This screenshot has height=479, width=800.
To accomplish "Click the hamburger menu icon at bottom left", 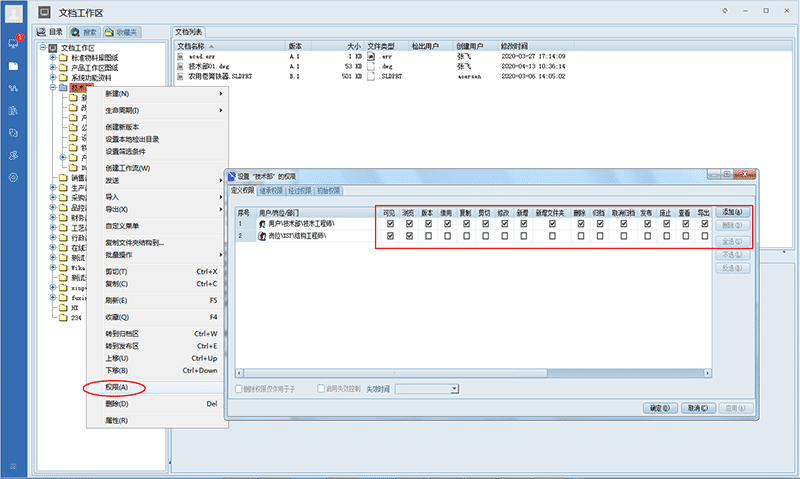I will point(14,467).
